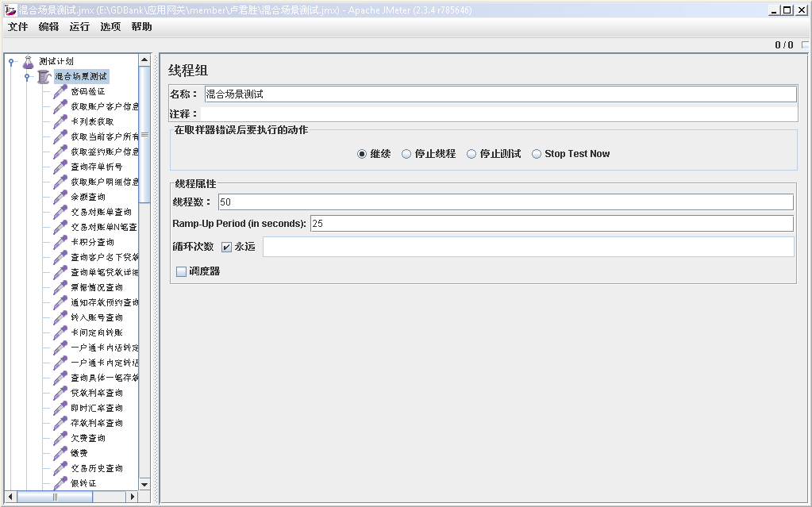Collapse the 混合场景测试 tree node handle
The height and width of the screenshot is (507, 812).
pyautogui.click(x=27, y=77)
